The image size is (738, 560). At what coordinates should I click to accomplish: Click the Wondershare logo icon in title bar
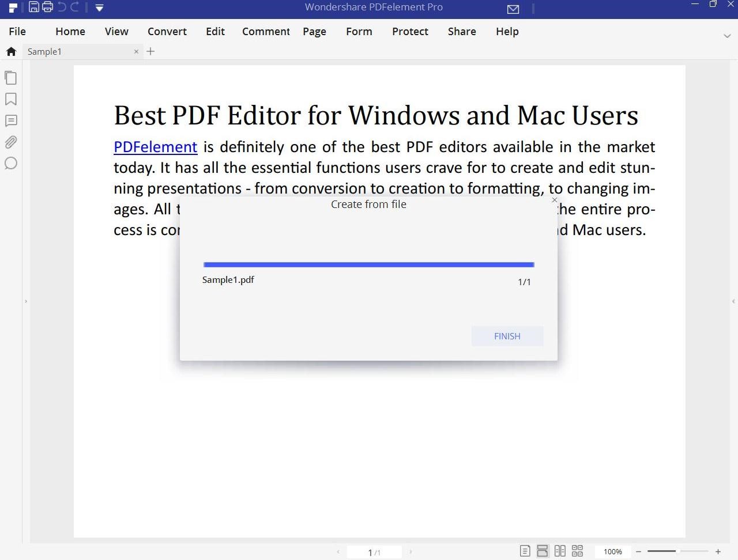pyautogui.click(x=13, y=8)
